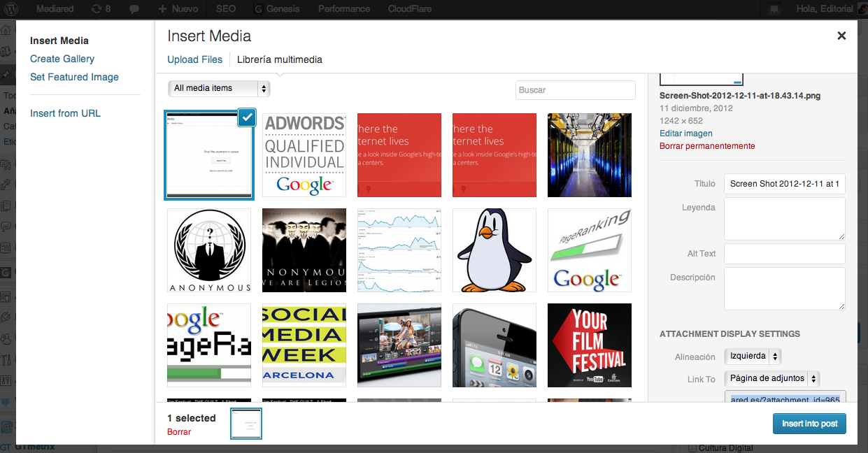The width and height of the screenshot is (868, 453).
Task: Select the AdWords Qualified Individual thumbnail
Action: coord(304,155)
